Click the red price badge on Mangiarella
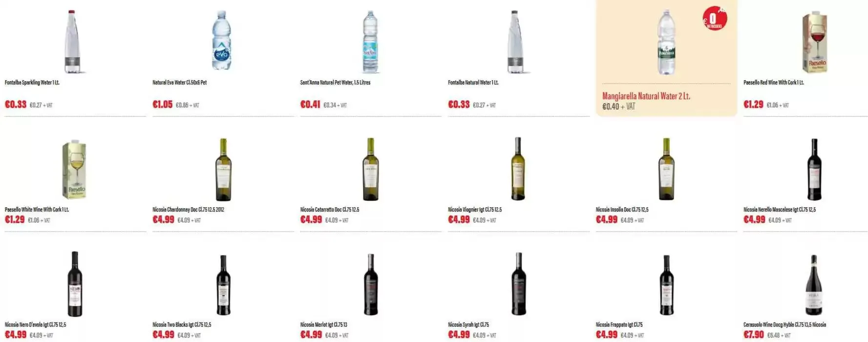The image size is (868, 342). 715,19
